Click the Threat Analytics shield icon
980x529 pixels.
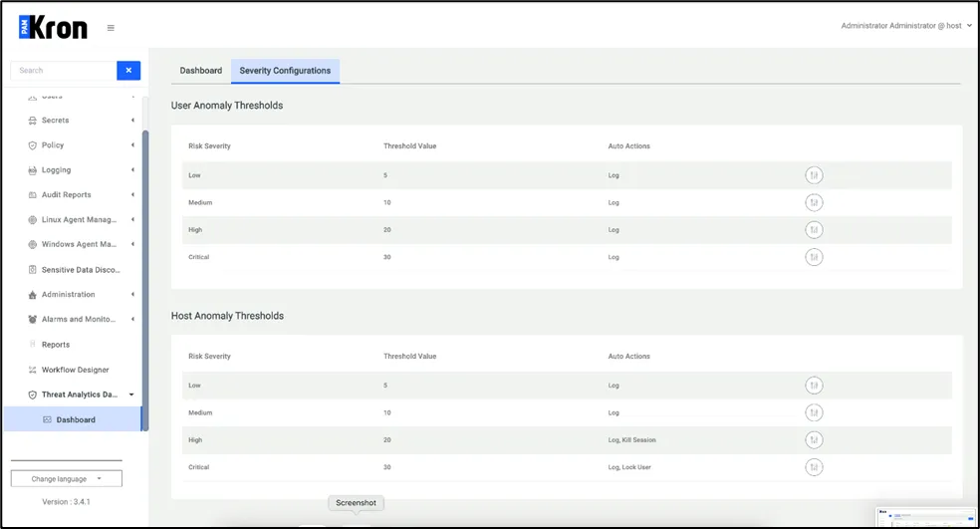[33, 395]
